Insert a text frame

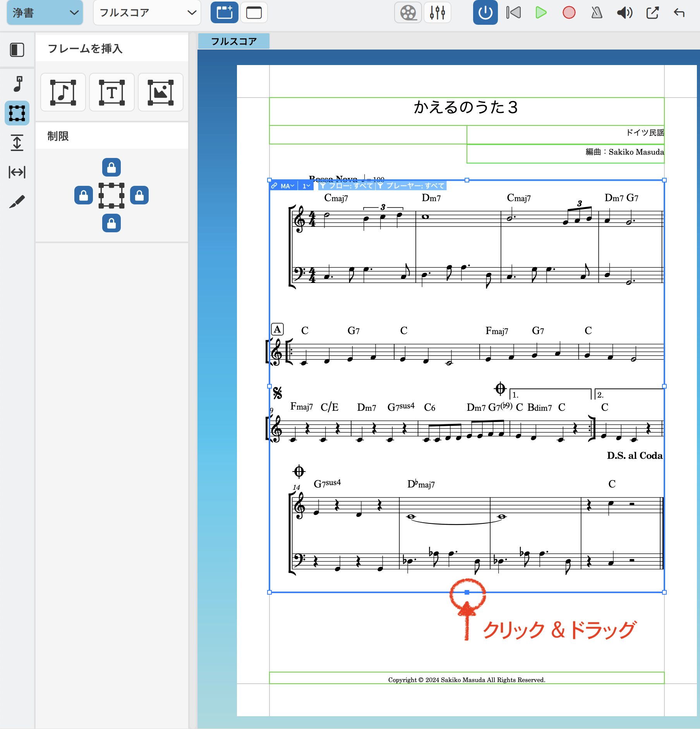pyautogui.click(x=112, y=93)
